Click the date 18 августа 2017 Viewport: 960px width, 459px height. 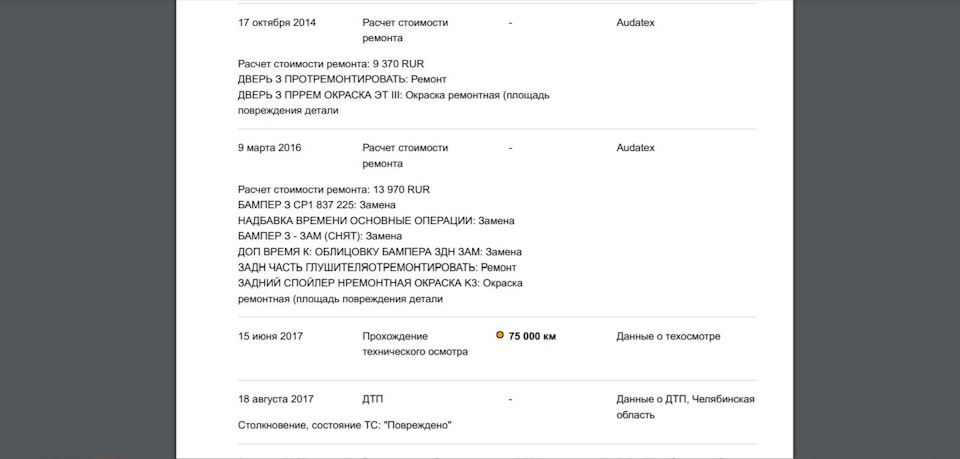coord(275,399)
